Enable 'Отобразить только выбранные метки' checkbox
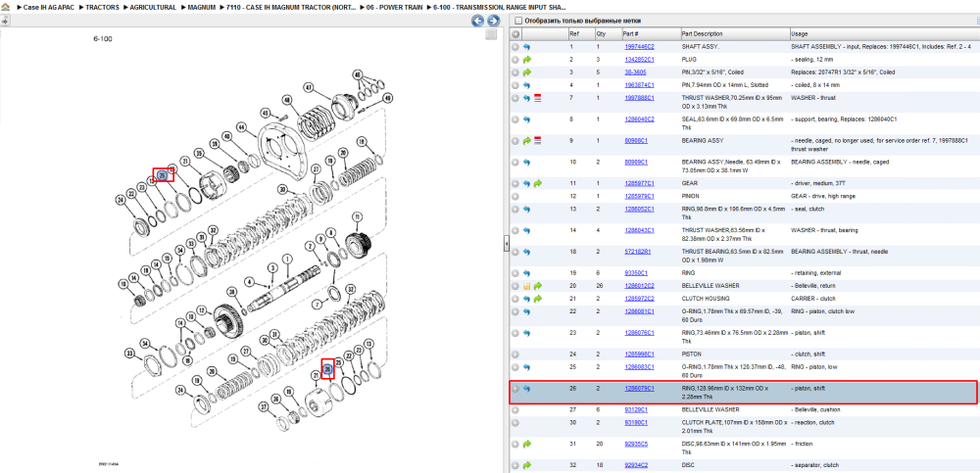Image resolution: width=980 pixels, height=473 pixels. [x=516, y=21]
